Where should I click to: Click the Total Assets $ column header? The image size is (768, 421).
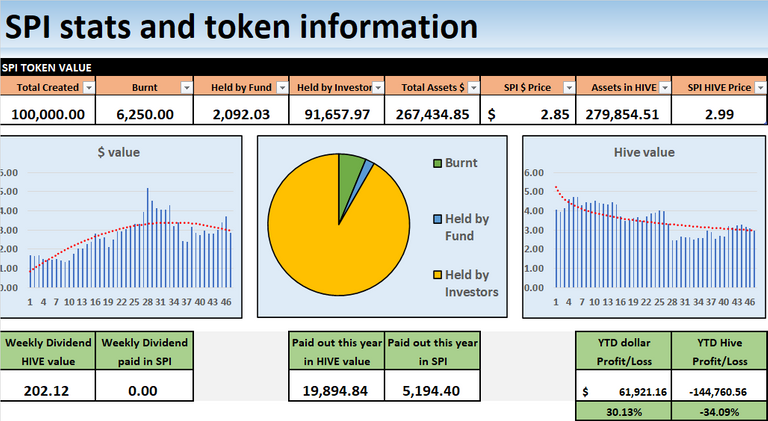pos(432,85)
